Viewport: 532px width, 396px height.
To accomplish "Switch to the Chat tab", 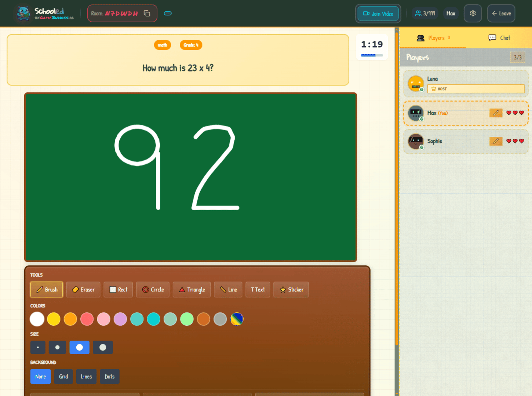I will click(x=499, y=38).
